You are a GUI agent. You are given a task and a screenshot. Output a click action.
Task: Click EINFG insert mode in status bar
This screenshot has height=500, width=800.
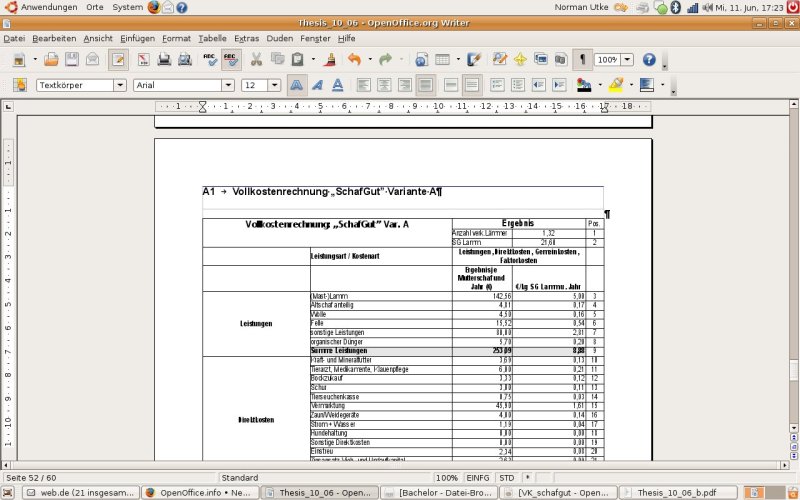(x=477, y=478)
